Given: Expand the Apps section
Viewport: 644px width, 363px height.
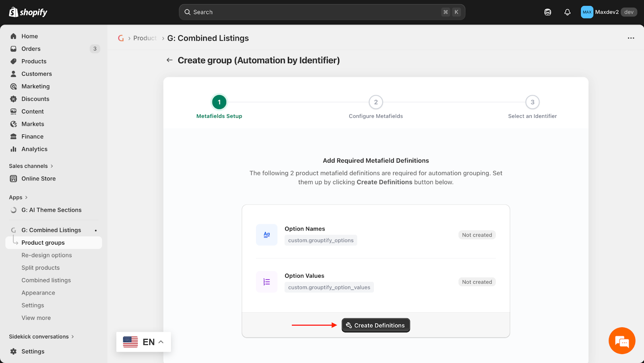Looking at the screenshot, I should point(19,197).
